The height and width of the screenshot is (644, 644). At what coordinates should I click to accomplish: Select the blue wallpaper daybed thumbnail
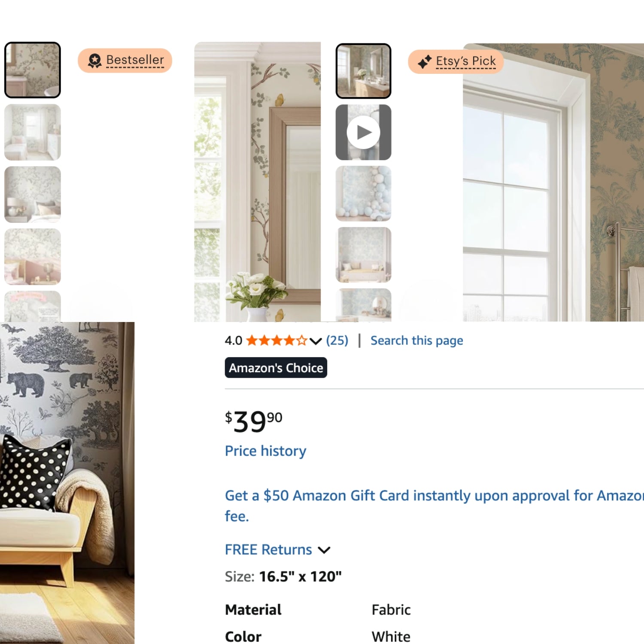point(363,255)
